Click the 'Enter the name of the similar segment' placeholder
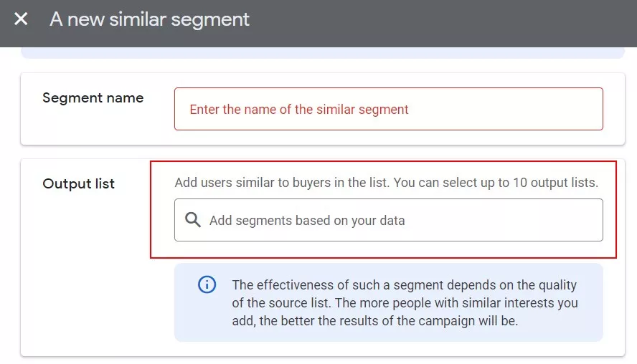 coord(299,109)
